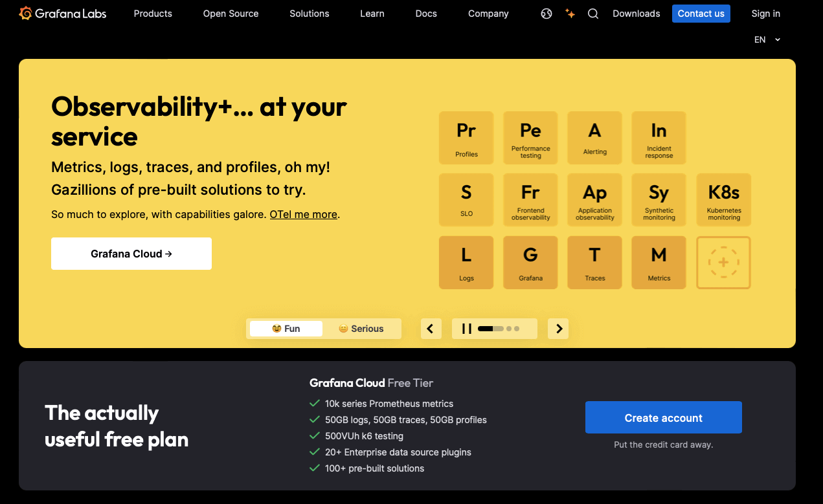This screenshot has height=504, width=823.
Task: Click the carousel progress bar indicator
Action: coord(490,329)
